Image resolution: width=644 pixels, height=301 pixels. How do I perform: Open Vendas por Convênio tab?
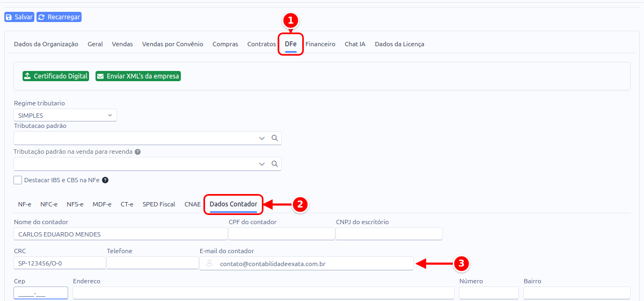(173, 44)
